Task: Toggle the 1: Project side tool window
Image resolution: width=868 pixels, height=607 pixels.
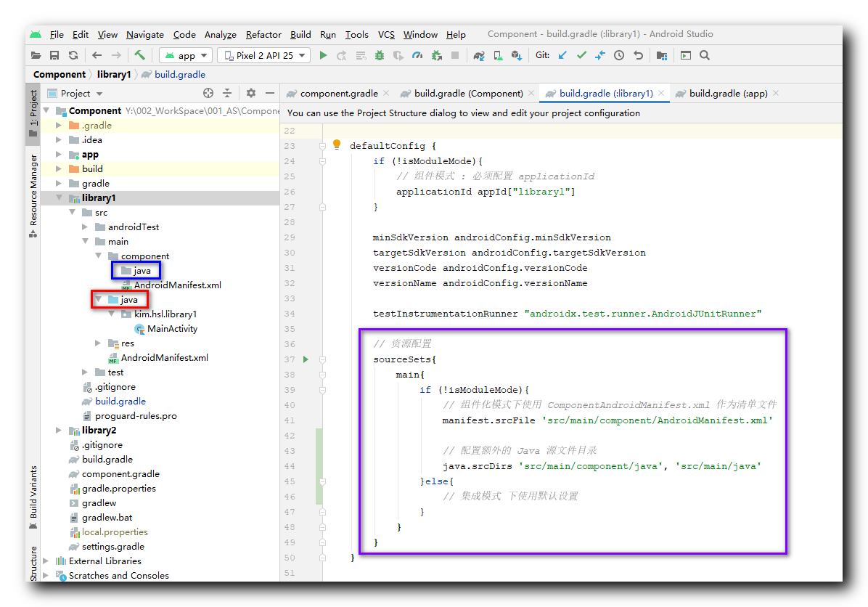Action: [x=33, y=113]
